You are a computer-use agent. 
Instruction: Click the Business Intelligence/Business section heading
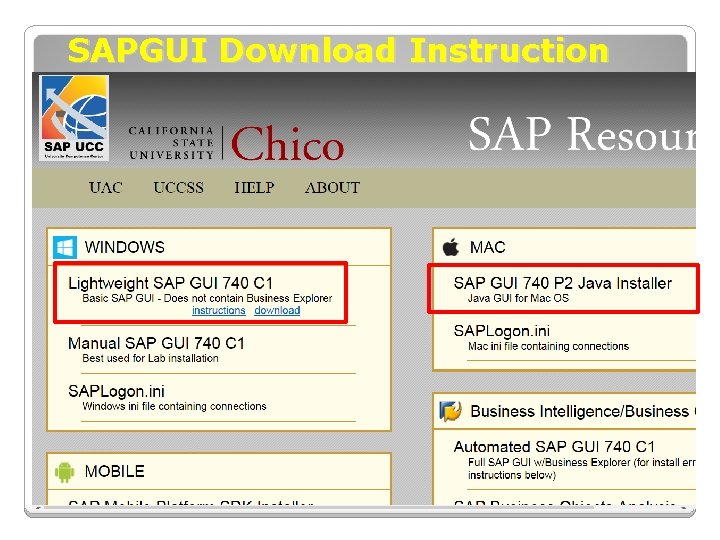coord(582,411)
